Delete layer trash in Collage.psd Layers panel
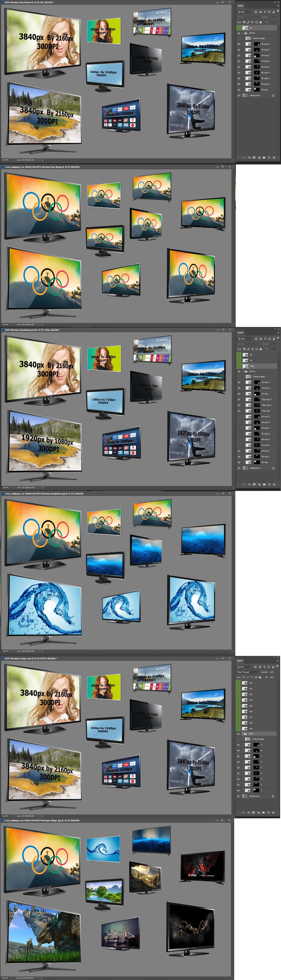This screenshot has width=281, height=980. tap(273, 812)
